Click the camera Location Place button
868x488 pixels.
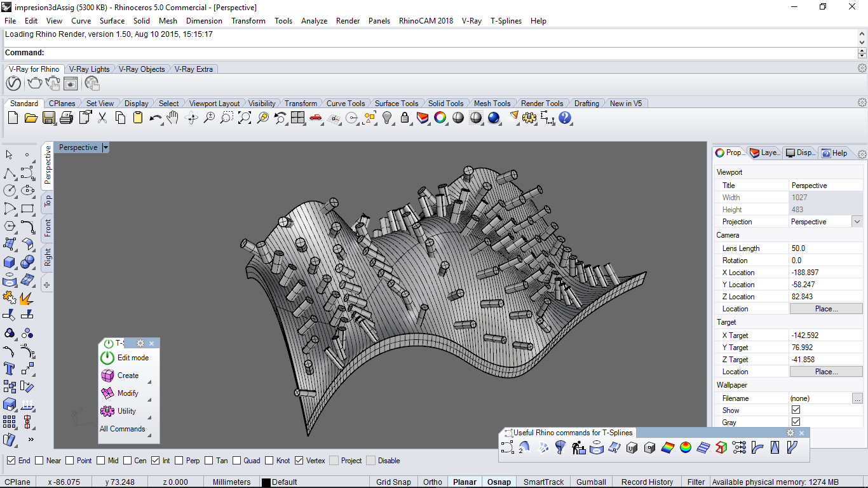(x=826, y=309)
